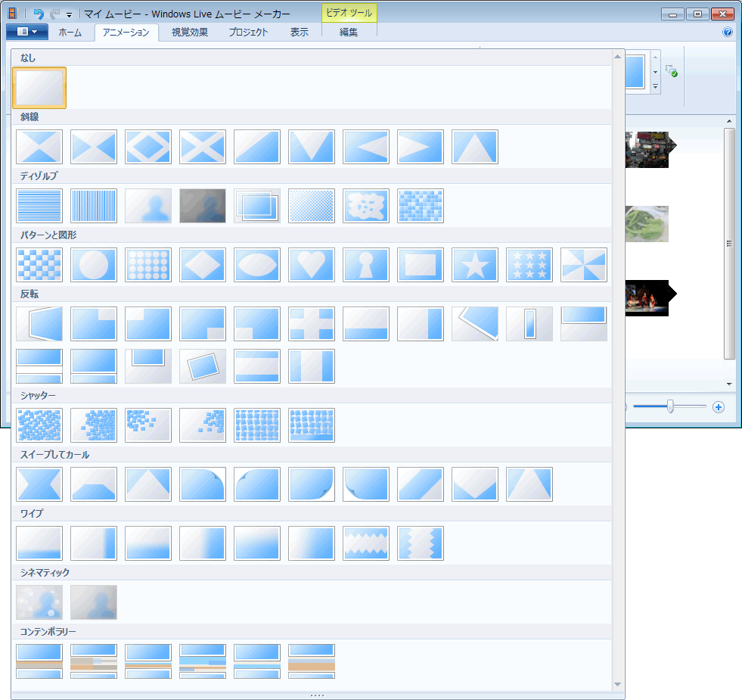742x700 pixels.
Task: Pick the checkerboard pattern transition
Action: [x=39, y=265]
